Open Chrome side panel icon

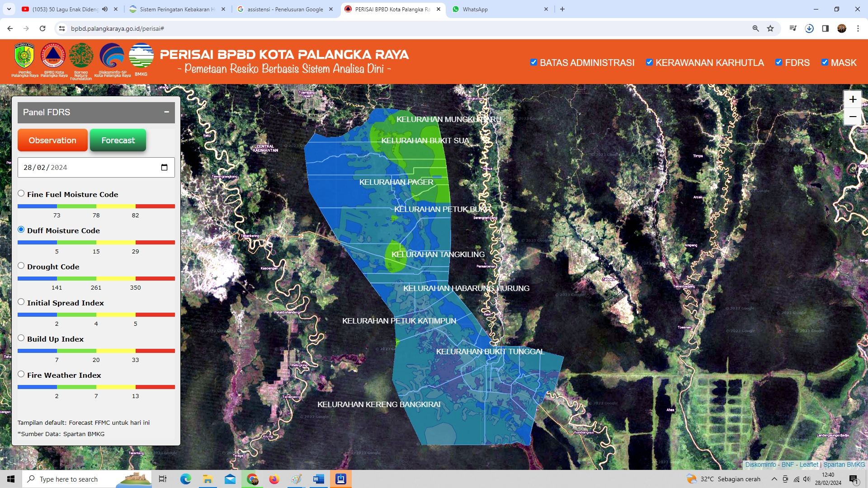coord(825,28)
